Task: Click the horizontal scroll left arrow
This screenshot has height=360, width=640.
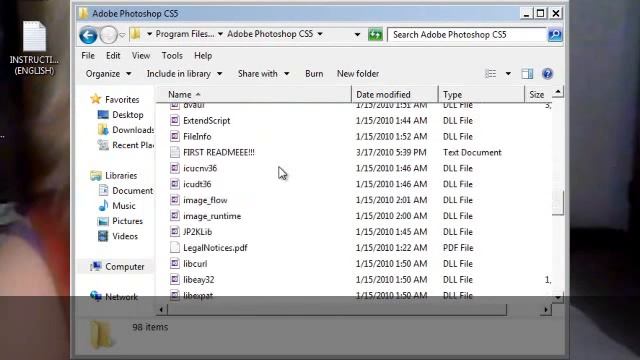Action: coord(162,310)
